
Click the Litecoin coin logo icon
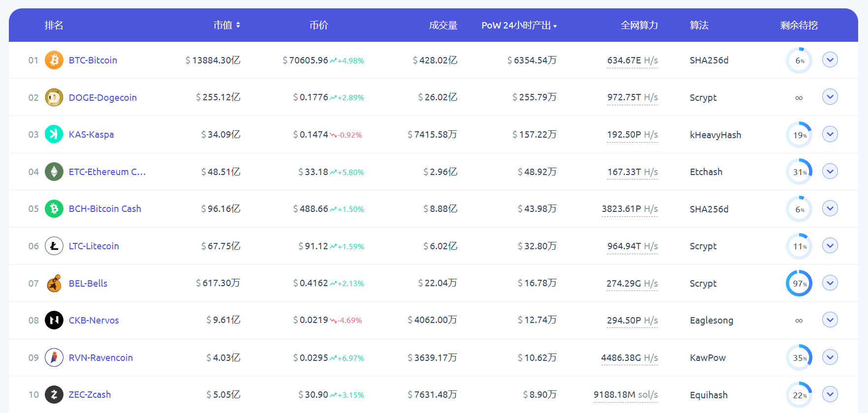coord(54,246)
